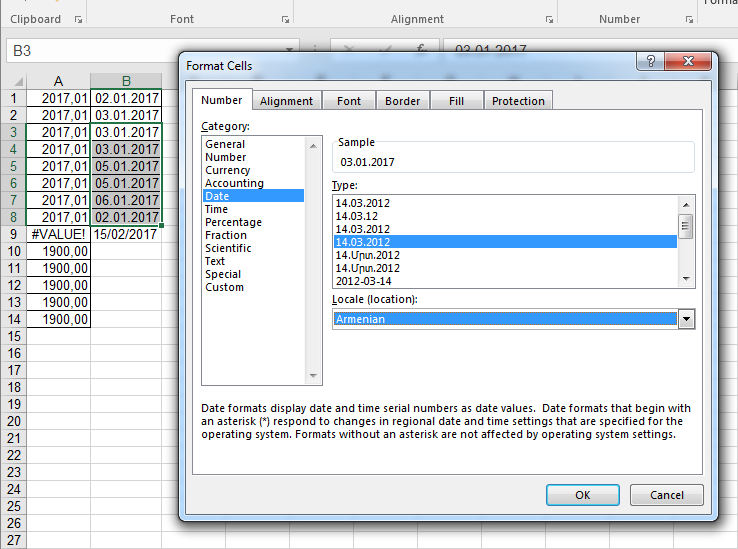
Task: Confirm with the OK button
Action: 583,495
